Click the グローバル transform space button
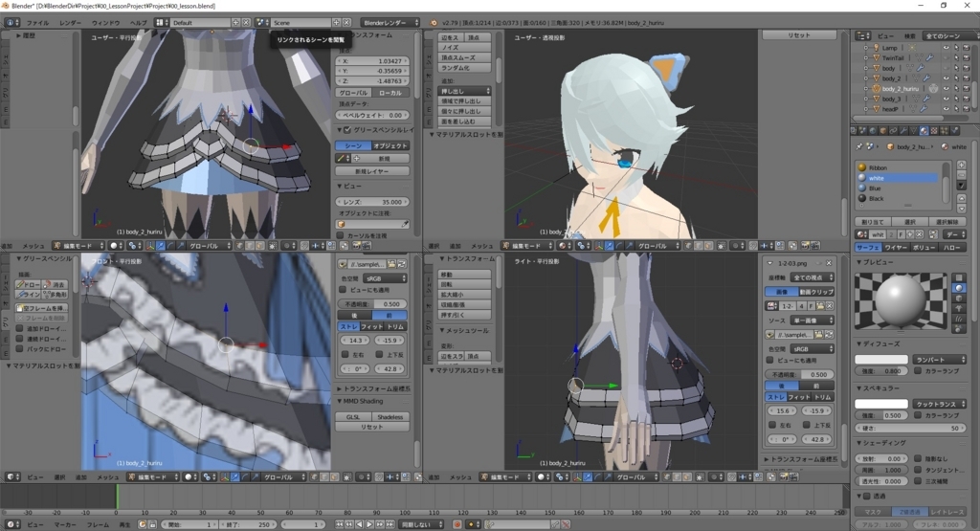 coord(354,93)
